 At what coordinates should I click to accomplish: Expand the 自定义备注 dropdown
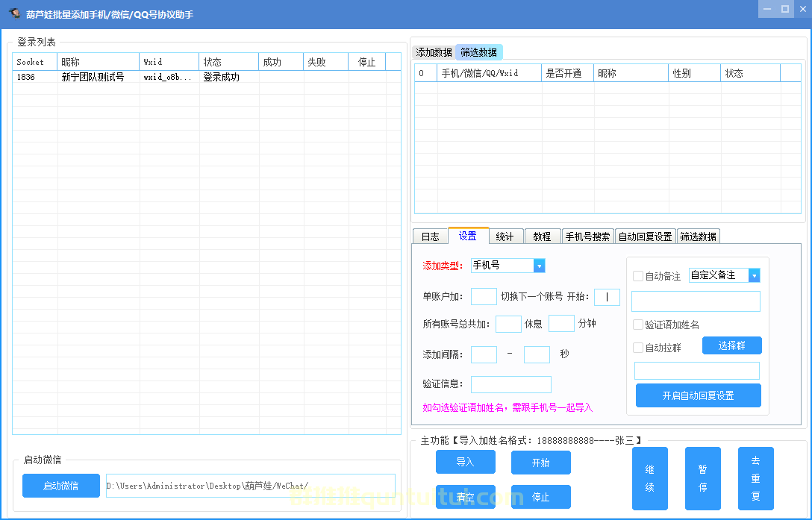tap(755, 275)
